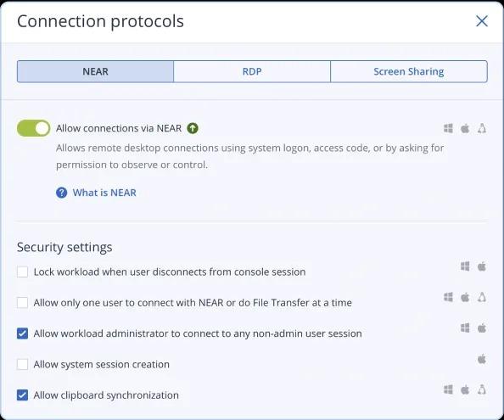
Task: Switch to the RDP tab
Action: (x=252, y=71)
